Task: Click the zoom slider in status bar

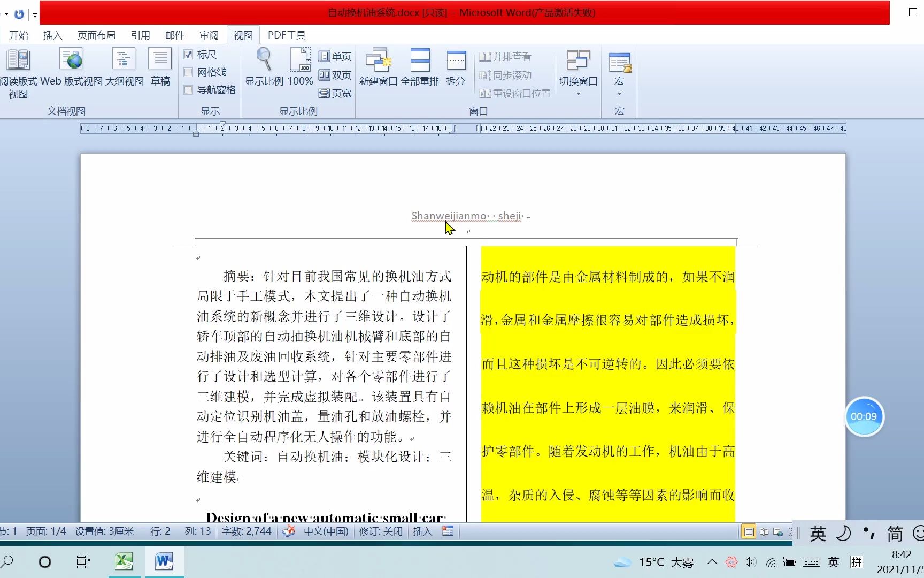Action: [x=791, y=531]
